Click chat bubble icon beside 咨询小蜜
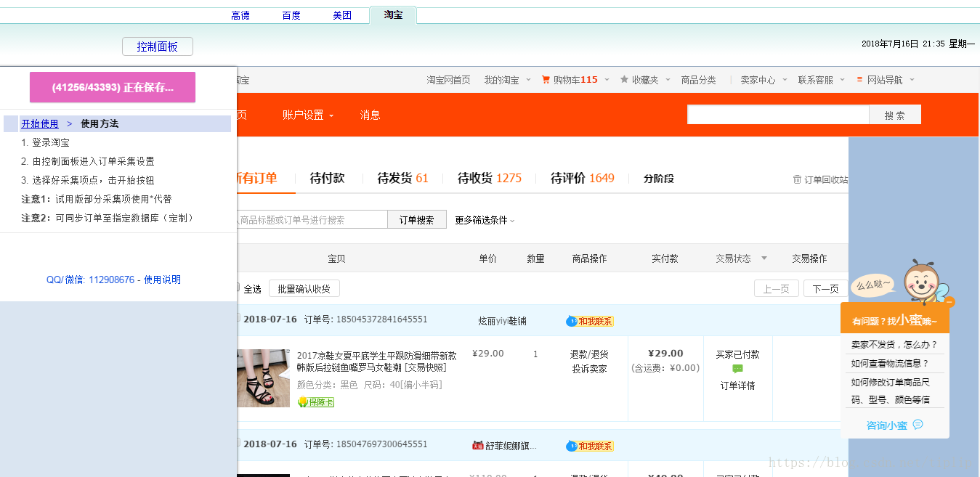 (x=918, y=425)
